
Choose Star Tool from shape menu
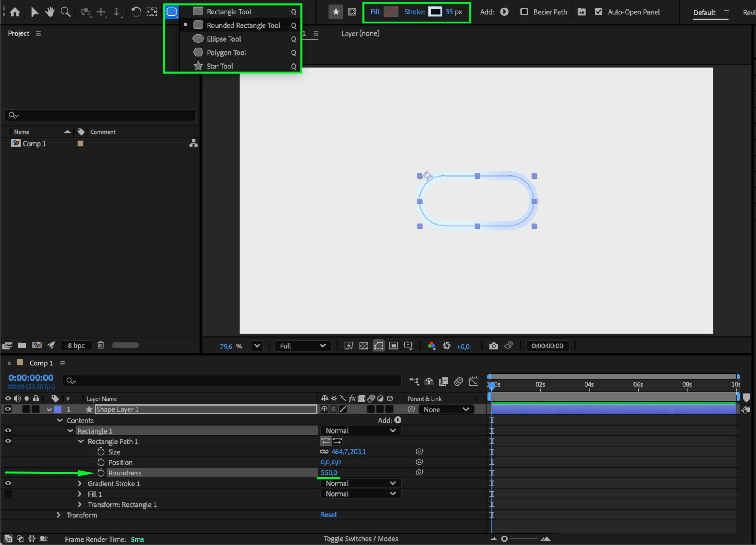tap(219, 66)
